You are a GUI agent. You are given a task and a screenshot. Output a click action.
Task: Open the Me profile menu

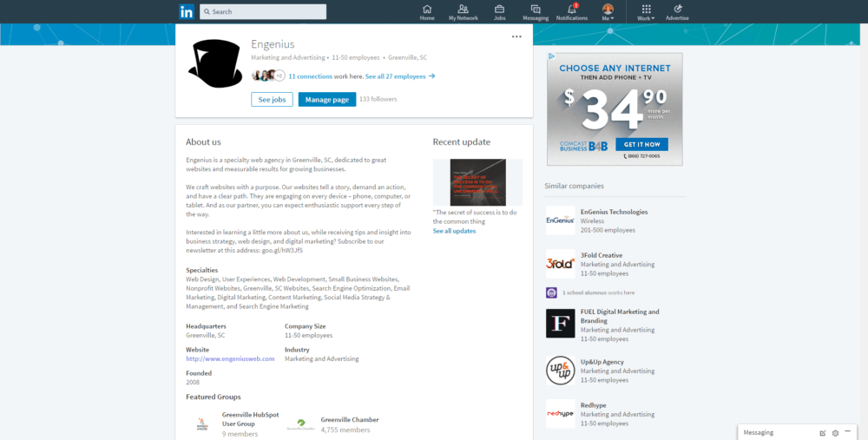point(608,12)
